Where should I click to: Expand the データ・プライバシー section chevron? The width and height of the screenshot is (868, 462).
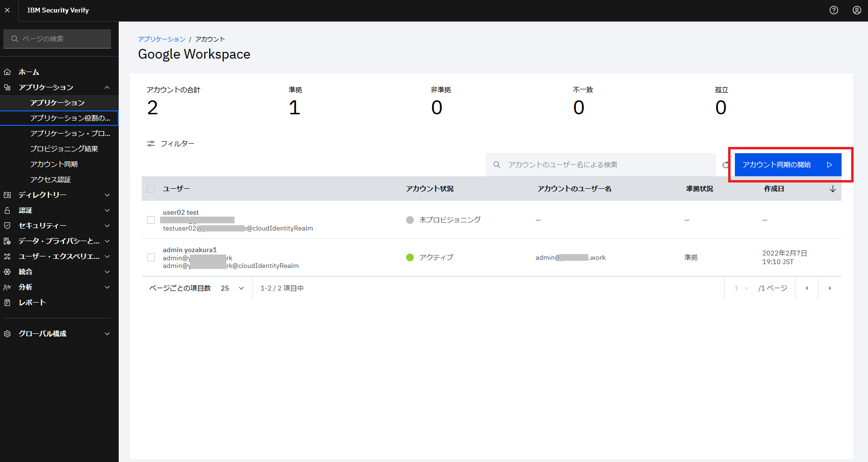click(107, 241)
